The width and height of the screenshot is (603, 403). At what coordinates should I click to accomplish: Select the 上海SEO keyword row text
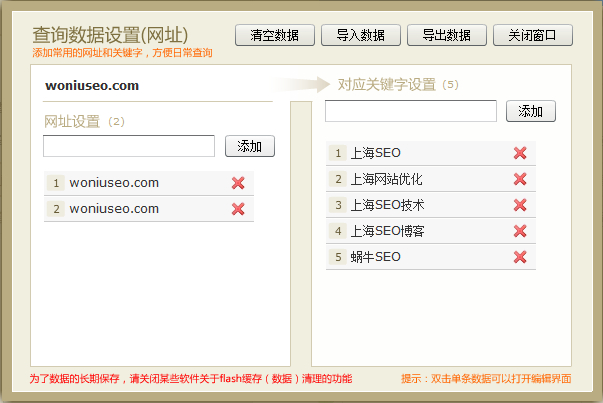click(x=375, y=153)
